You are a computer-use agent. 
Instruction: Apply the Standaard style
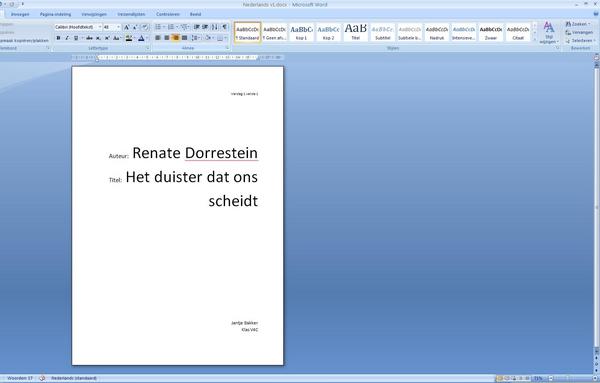[x=247, y=32]
